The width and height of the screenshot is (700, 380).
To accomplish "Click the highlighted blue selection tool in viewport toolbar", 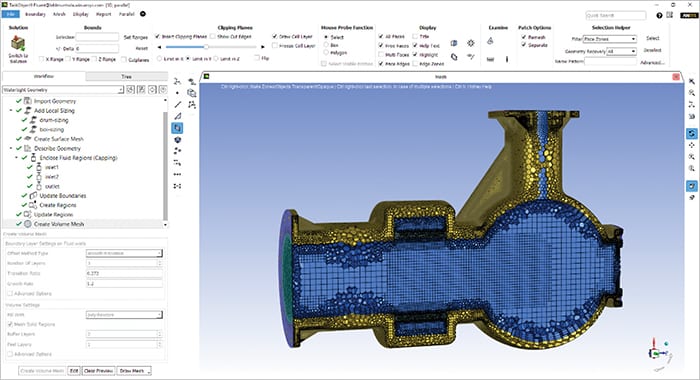I will pyautogui.click(x=177, y=128).
